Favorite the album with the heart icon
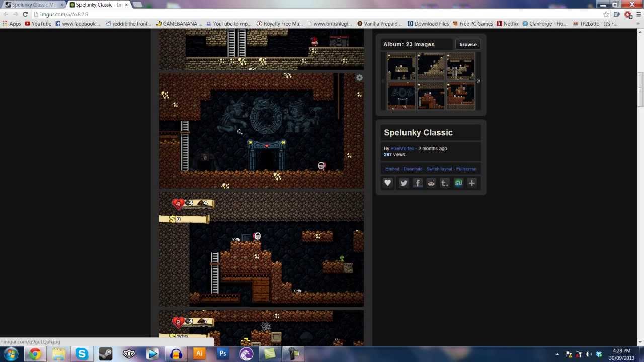Screen dimensions: 644x362 (388, 183)
